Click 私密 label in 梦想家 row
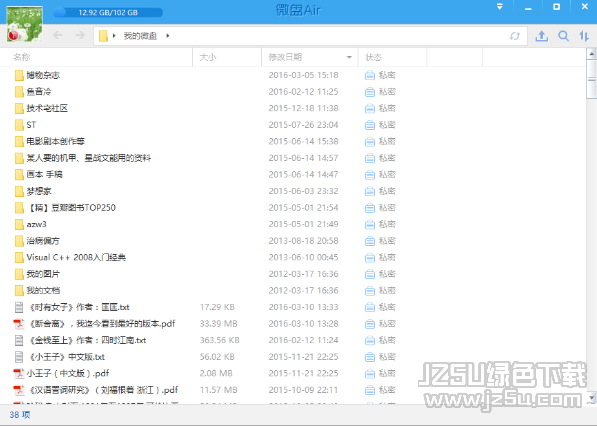 coord(387,191)
